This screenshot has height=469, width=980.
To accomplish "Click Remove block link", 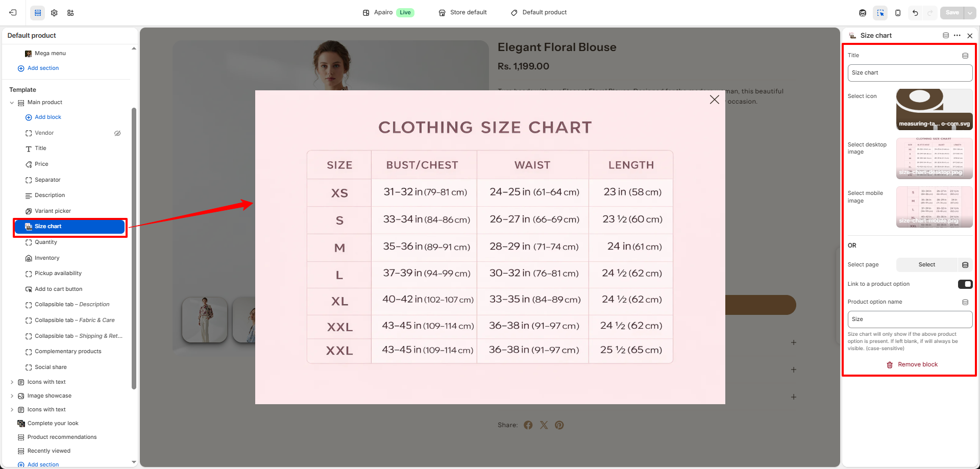I will point(912,364).
